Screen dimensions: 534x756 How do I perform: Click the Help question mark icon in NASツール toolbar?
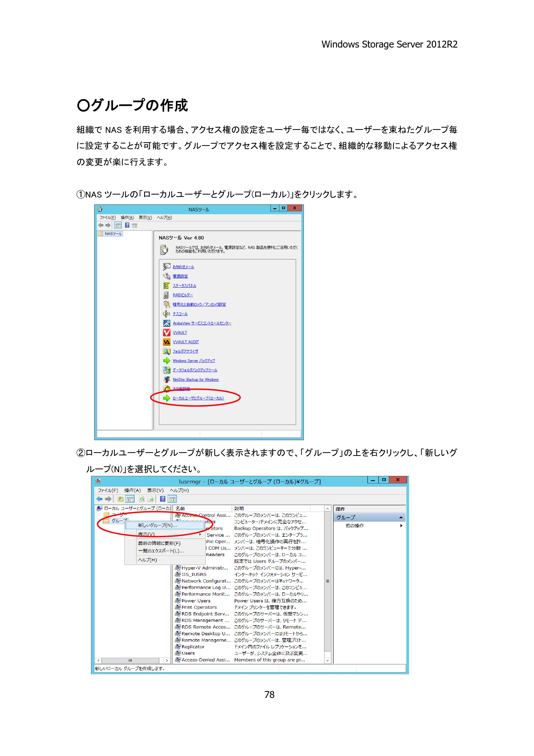[x=127, y=225]
